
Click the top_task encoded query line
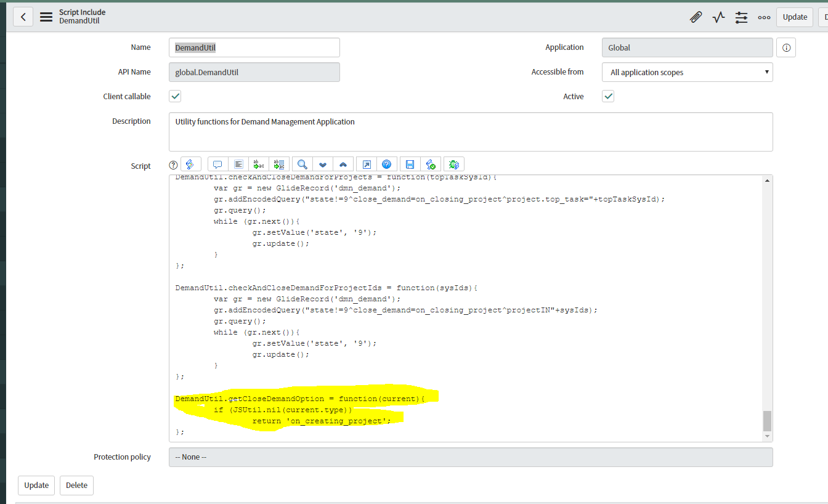click(440, 199)
